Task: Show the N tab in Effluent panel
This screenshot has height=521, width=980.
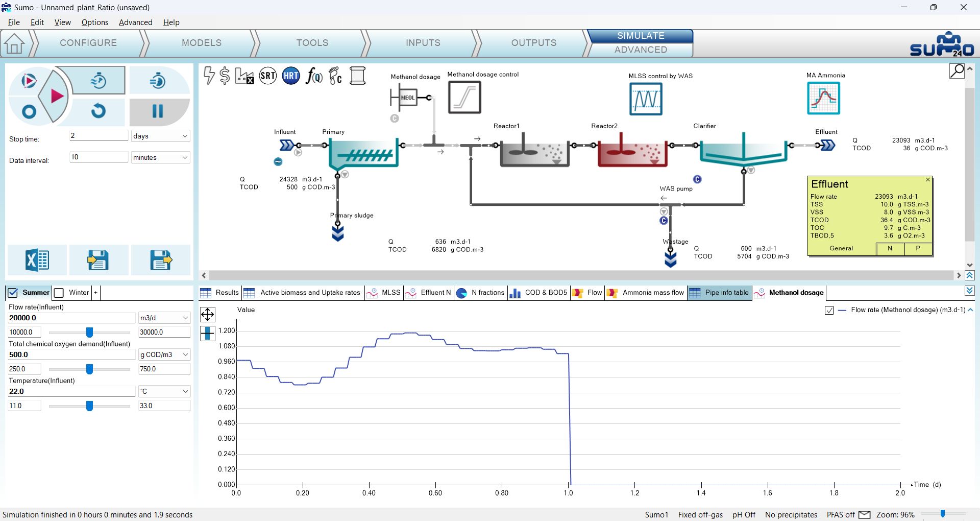Action: [x=890, y=249]
